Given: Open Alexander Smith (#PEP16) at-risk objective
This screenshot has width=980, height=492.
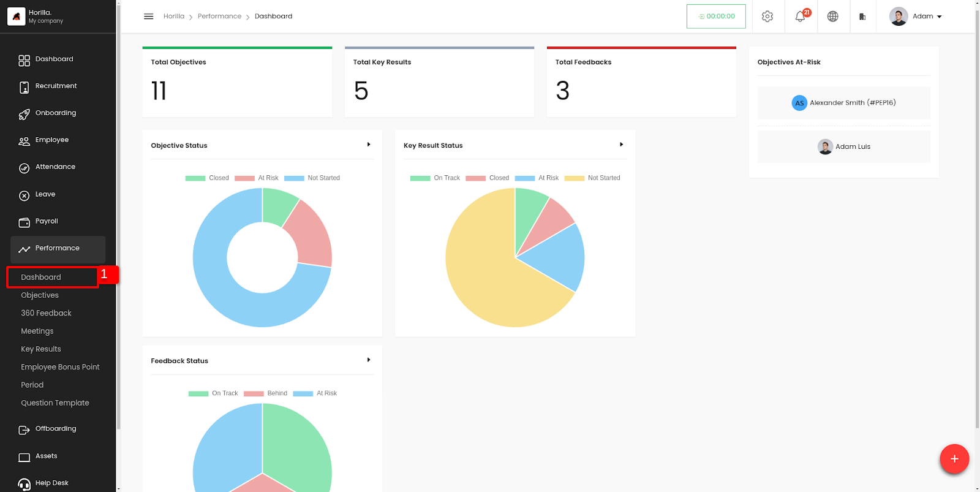Looking at the screenshot, I should 844,103.
